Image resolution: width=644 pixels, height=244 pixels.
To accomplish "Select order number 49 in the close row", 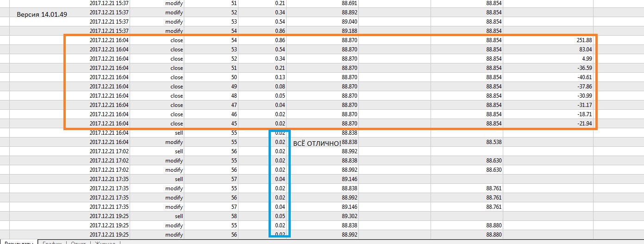I will [234, 87].
